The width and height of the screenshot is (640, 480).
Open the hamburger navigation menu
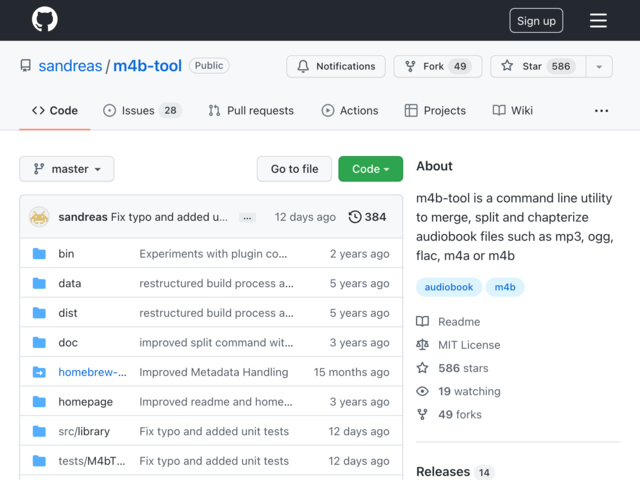pos(598,20)
